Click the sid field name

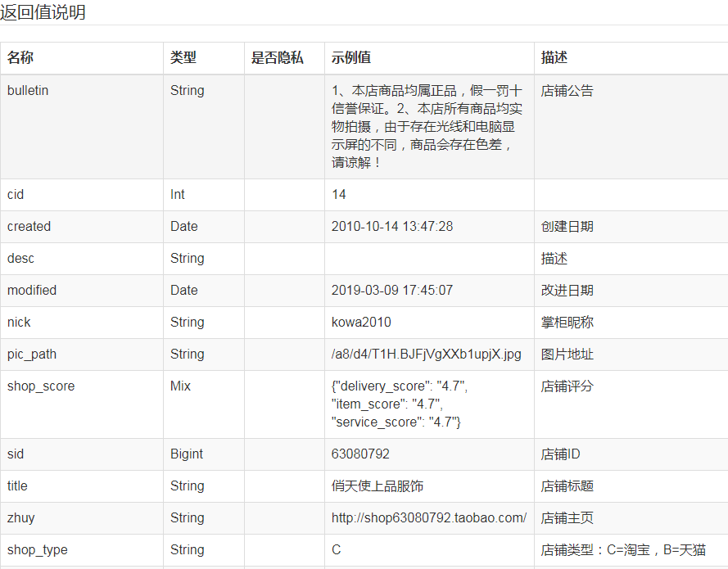(16, 454)
